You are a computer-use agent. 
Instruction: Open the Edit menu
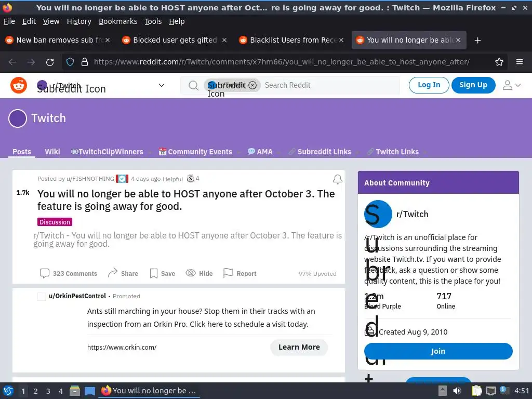click(x=29, y=21)
